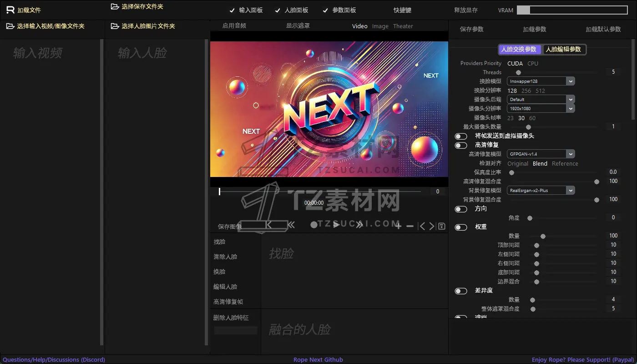Step forward with the double-right arrow

(359, 224)
